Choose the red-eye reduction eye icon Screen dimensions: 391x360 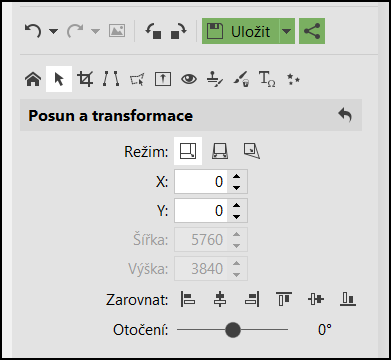[x=189, y=79]
